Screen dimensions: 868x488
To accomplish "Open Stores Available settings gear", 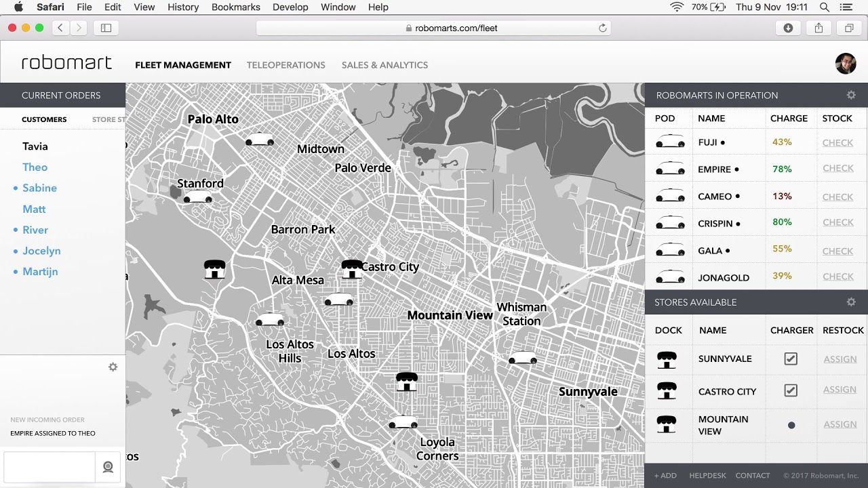I will pos(851,302).
